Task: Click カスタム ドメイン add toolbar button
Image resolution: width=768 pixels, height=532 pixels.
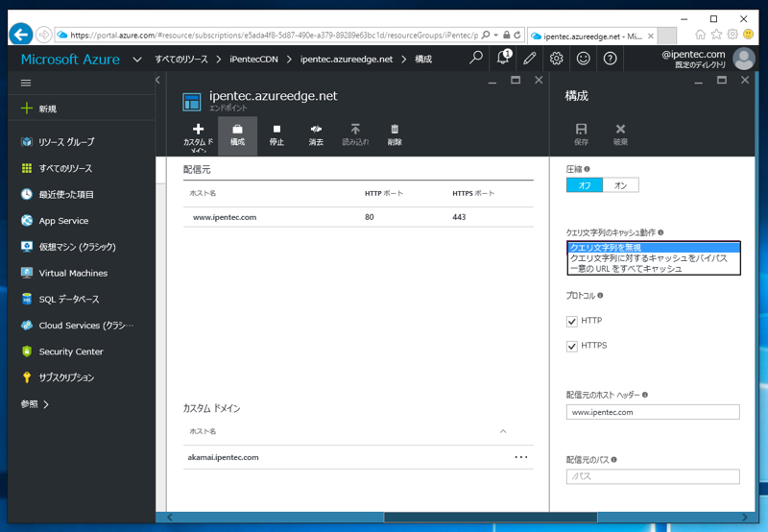Action: [199, 136]
